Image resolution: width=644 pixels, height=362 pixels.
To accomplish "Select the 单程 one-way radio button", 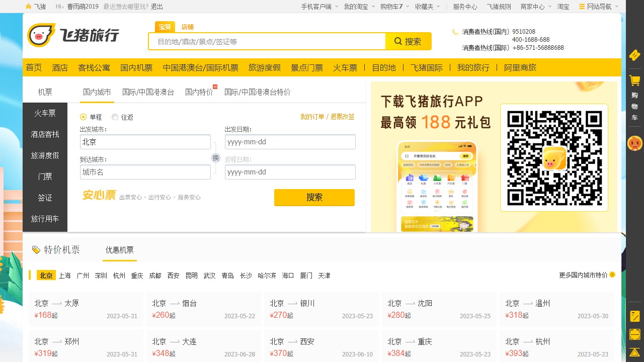I will (x=84, y=117).
